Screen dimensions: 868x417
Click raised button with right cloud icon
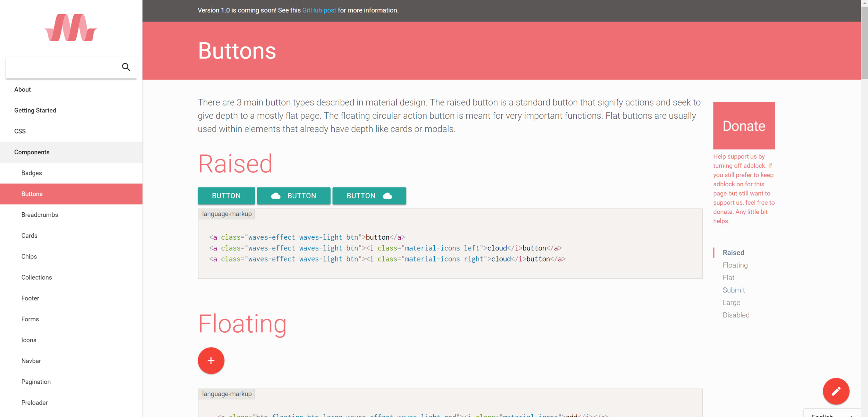[369, 196]
